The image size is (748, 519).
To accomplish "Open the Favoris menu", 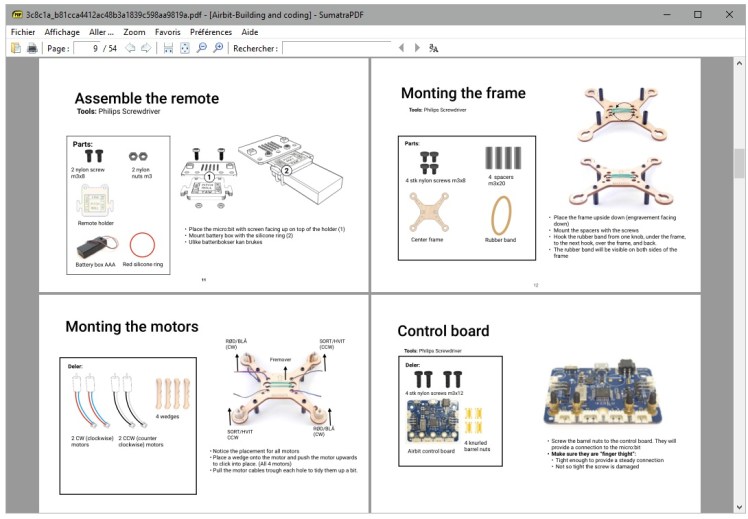I will (167, 32).
